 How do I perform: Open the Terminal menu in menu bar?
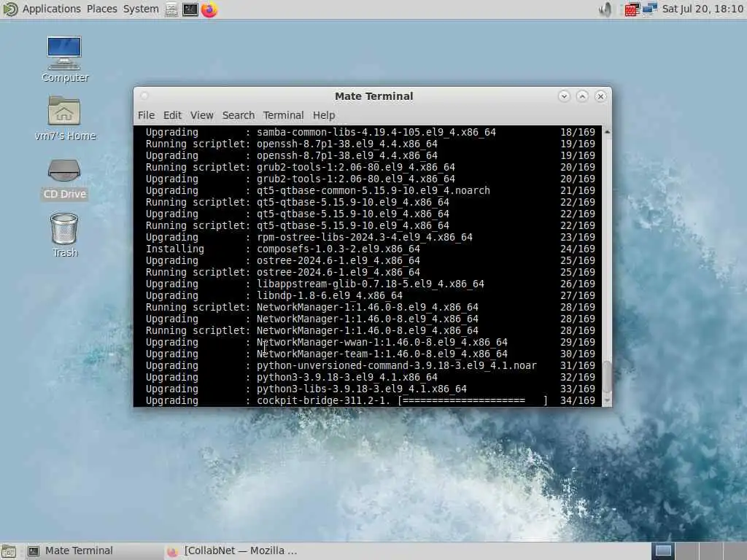(x=283, y=115)
